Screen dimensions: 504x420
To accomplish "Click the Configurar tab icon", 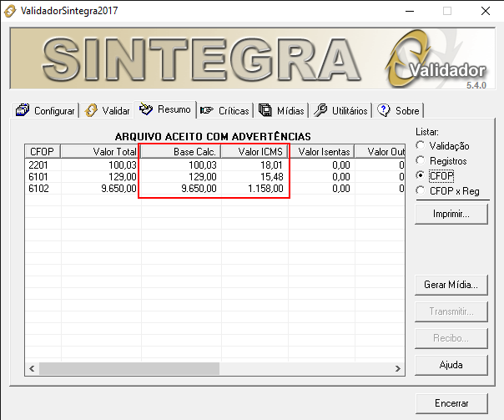I will [x=23, y=110].
